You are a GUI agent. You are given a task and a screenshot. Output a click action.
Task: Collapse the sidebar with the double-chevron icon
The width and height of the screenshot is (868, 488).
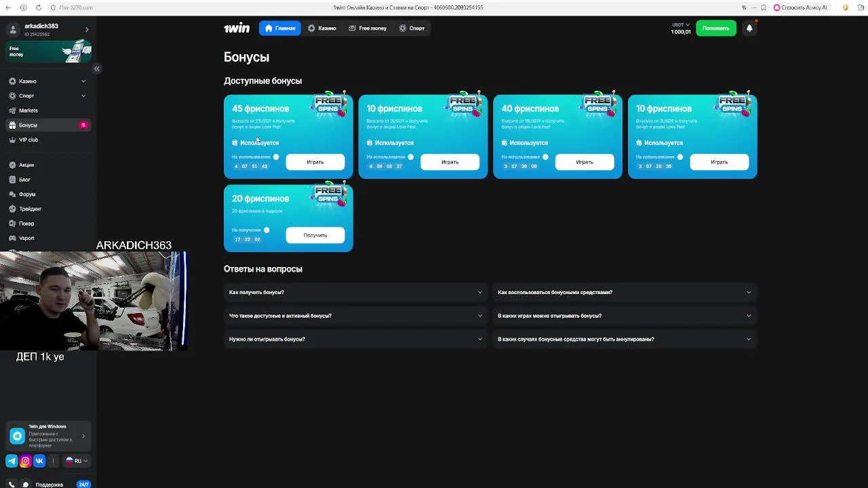(x=96, y=68)
